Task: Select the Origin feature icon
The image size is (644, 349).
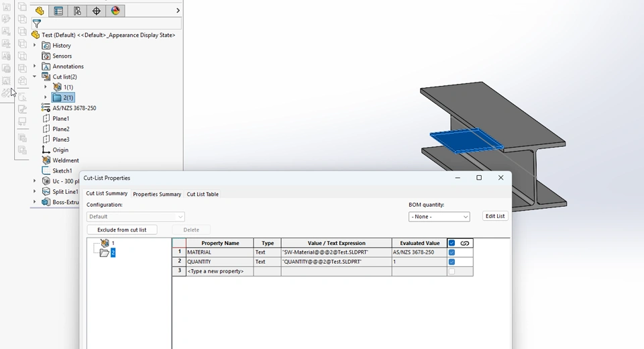Action: point(46,150)
